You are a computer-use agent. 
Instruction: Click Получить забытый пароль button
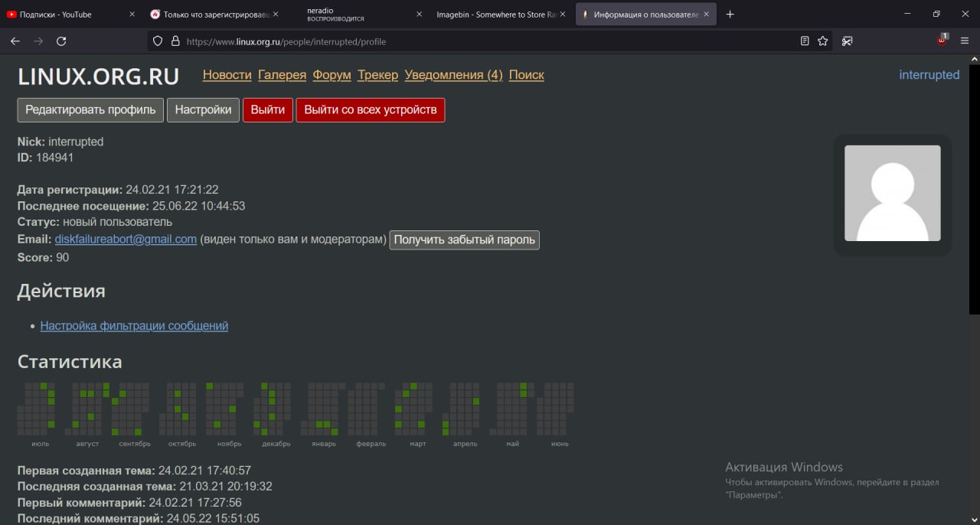465,240
